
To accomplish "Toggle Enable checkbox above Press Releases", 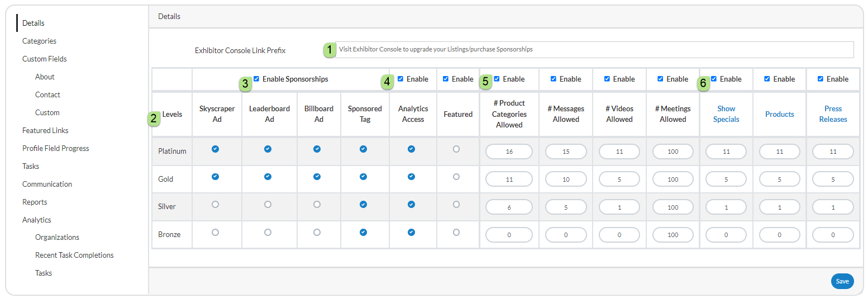I will [821, 79].
